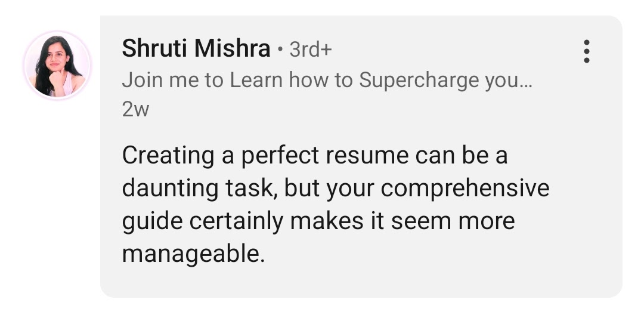
Task: Click Shruti Mishra's profile picture
Action: pyautogui.click(x=57, y=65)
